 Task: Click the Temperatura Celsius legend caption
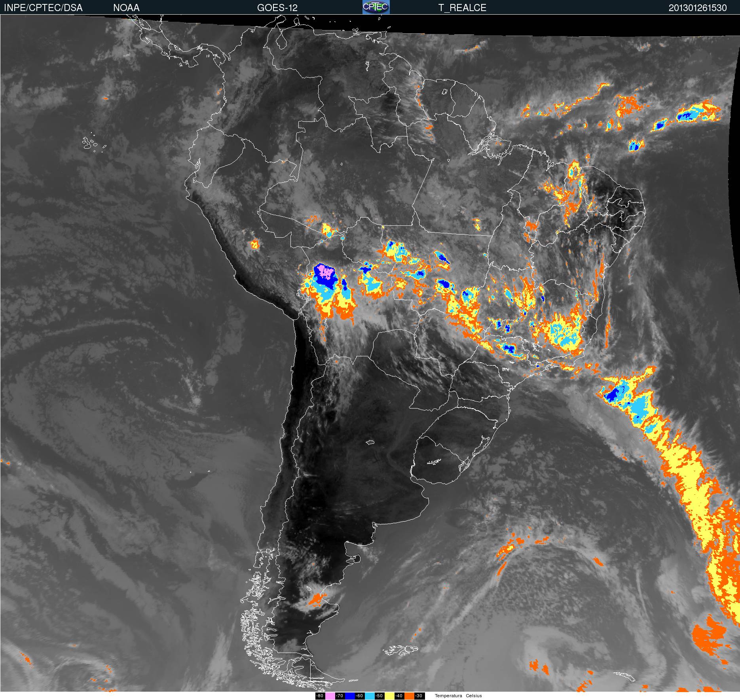coord(458,696)
